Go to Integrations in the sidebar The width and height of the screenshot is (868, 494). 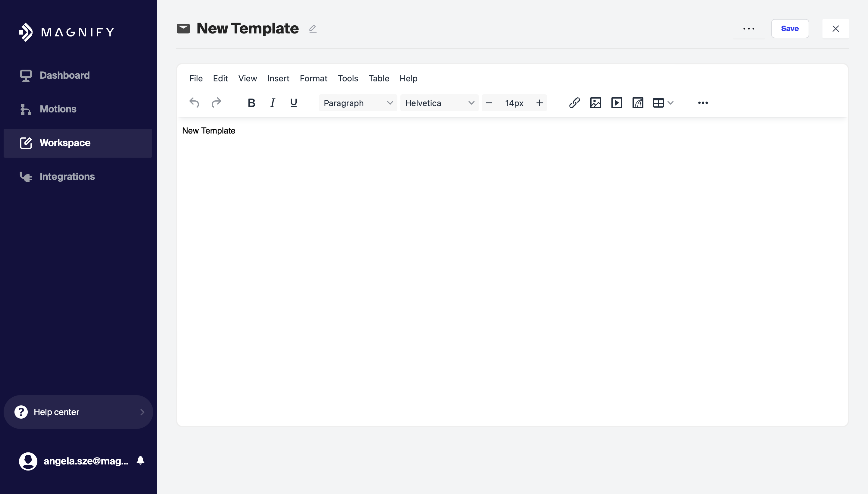point(67,176)
